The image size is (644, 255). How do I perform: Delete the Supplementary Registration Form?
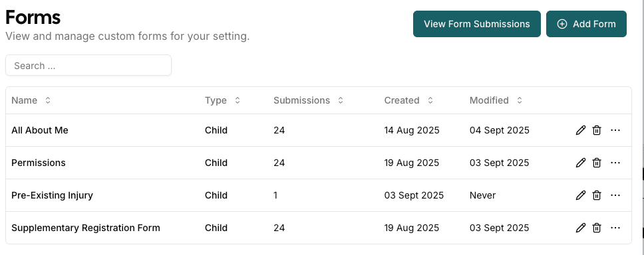[597, 228]
